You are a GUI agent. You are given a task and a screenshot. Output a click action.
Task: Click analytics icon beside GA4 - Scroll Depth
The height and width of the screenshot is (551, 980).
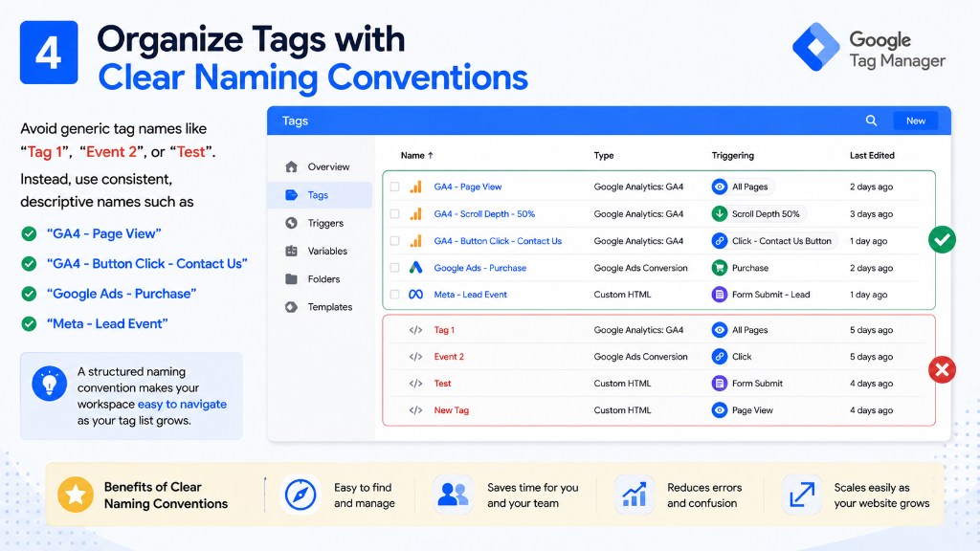pos(415,213)
